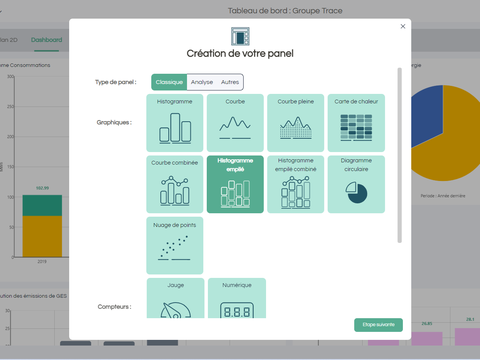Pick the Courbe pleine area chart

296,123
